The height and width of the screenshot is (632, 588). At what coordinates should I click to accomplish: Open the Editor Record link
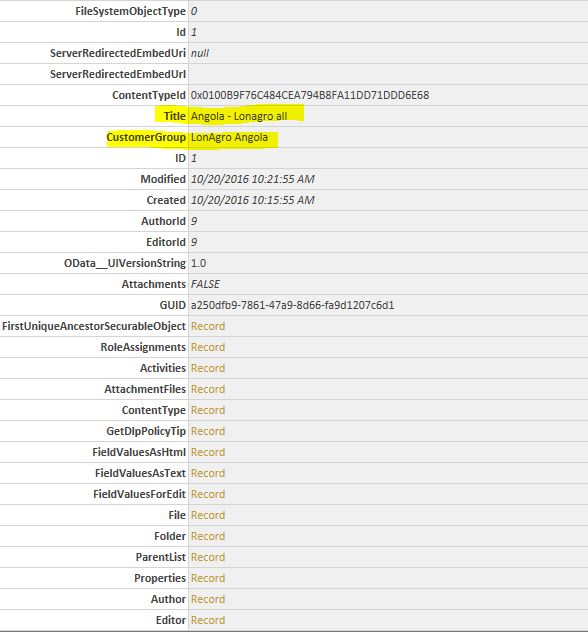[208, 620]
